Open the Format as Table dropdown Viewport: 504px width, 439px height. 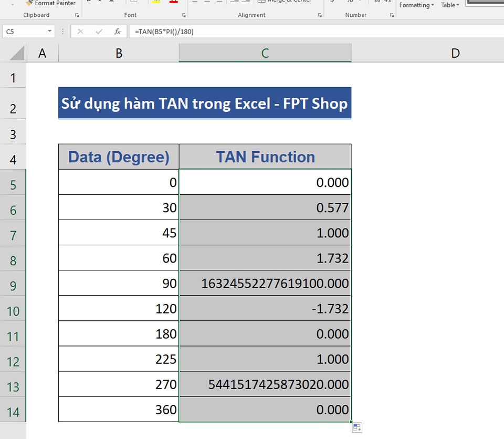(x=449, y=5)
